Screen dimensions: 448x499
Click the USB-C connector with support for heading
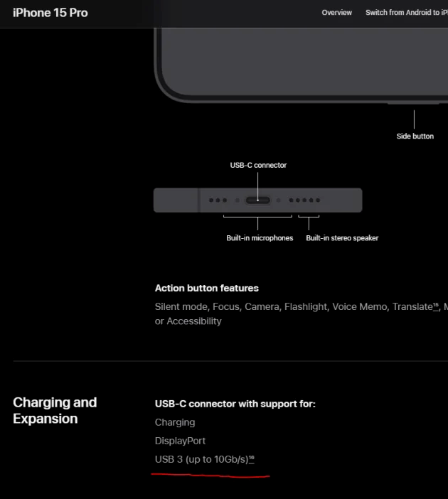coord(235,404)
